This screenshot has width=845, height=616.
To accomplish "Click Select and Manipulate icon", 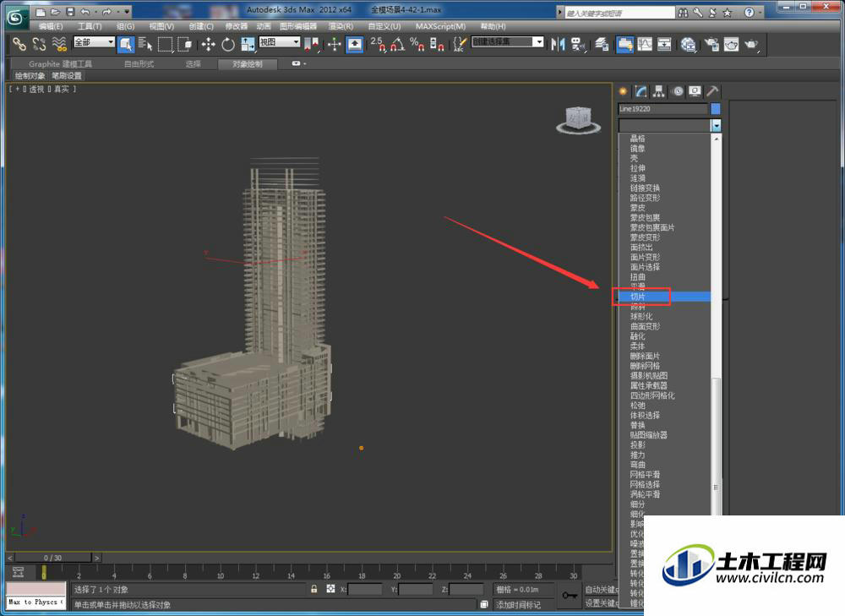I will point(334,44).
